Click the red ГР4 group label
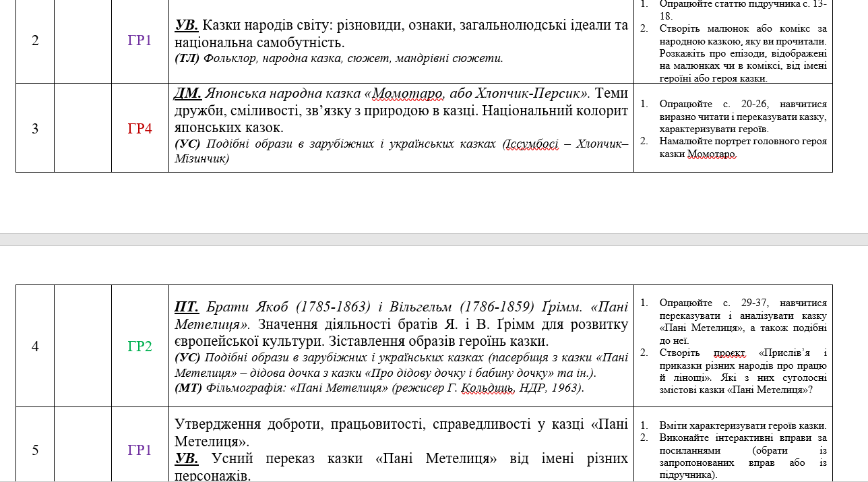The width and height of the screenshot is (868, 482). tap(139, 128)
